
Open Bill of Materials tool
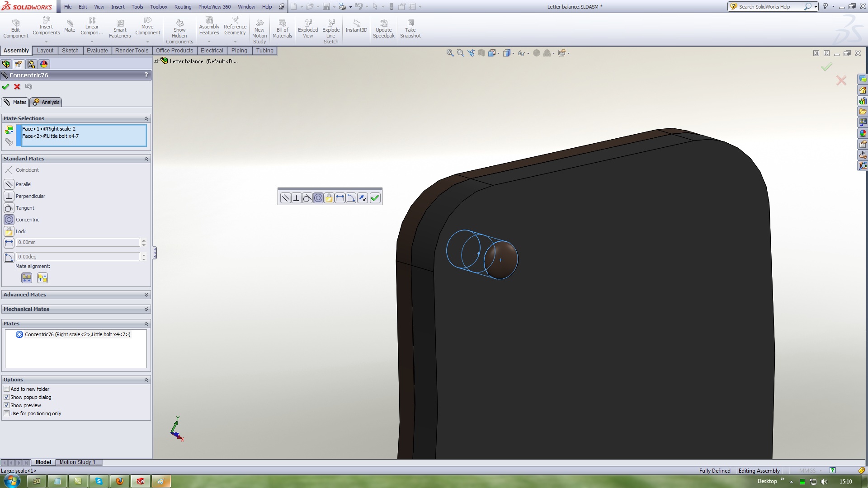tap(283, 29)
